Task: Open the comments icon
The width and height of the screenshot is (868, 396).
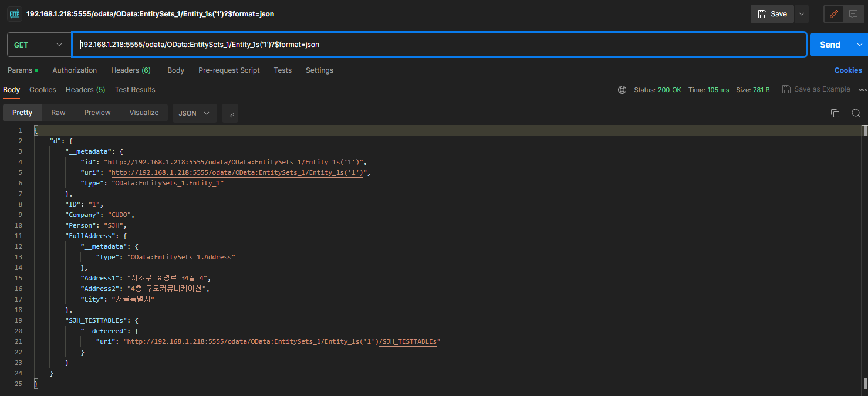Action: [853, 14]
